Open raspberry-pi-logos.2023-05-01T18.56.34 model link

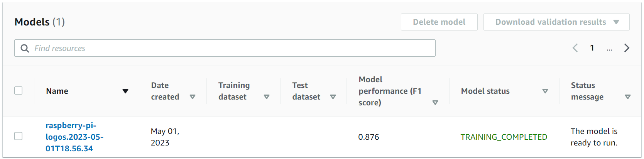point(74,137)
